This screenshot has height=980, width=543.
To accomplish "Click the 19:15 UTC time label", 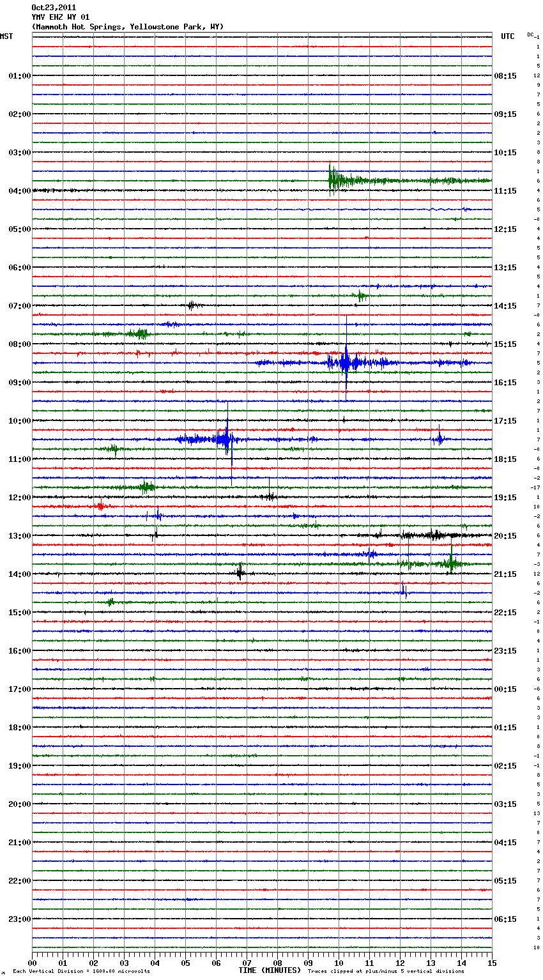I will click(505, 497).
